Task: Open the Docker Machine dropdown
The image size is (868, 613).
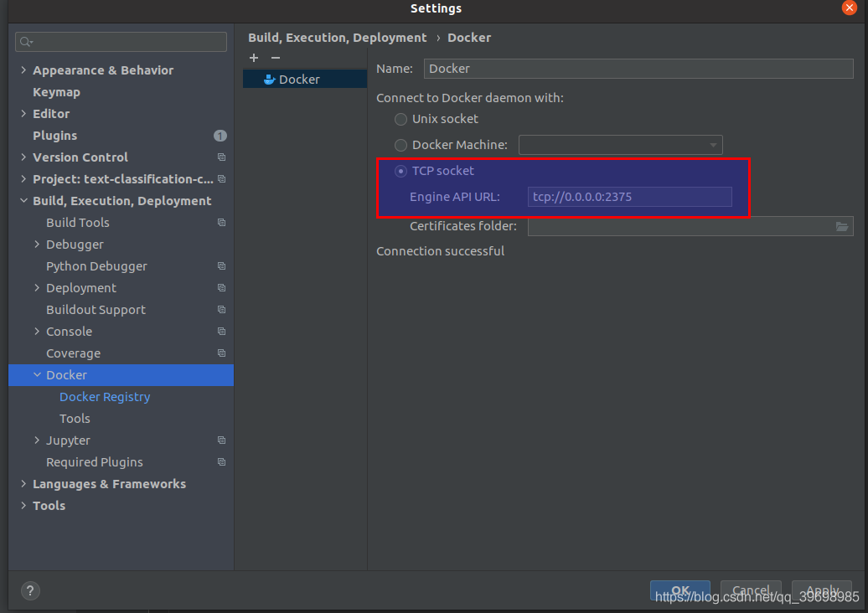Action: click(621, 145)
